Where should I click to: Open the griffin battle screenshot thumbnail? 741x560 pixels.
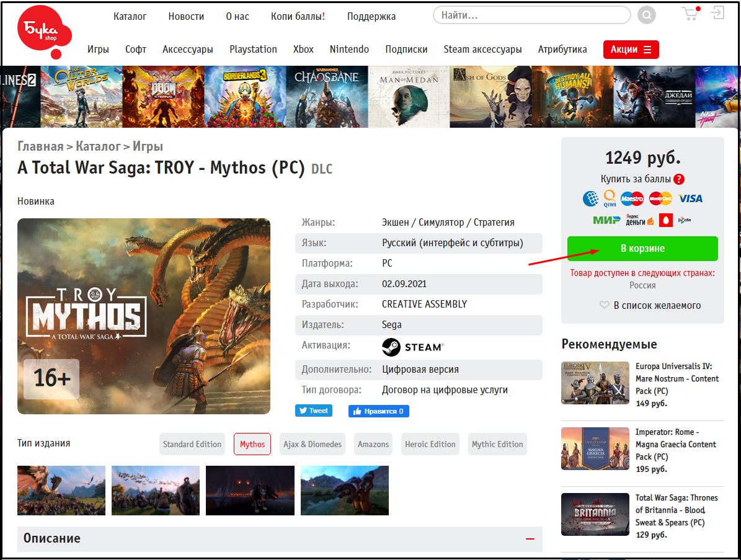pyautogui.click(x=61, y=491)
